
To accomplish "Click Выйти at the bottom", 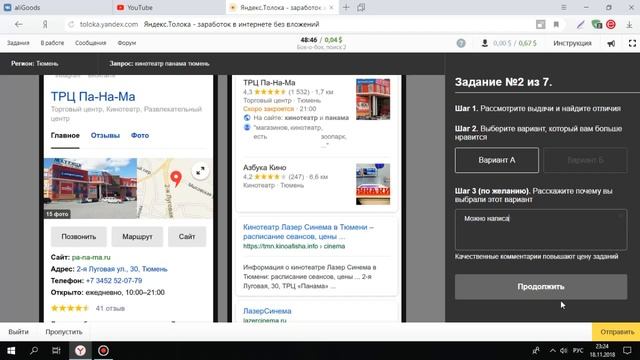I will (18, 332).
